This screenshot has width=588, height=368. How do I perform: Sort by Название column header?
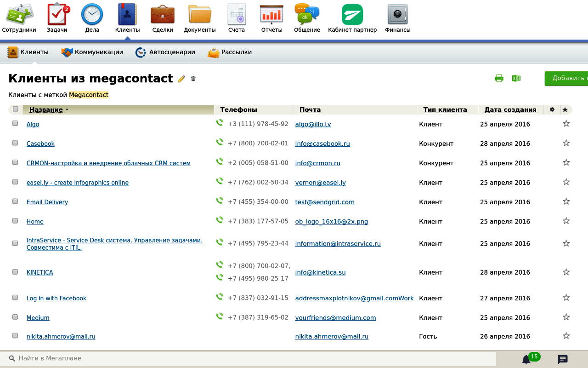[x=46, y=109]
